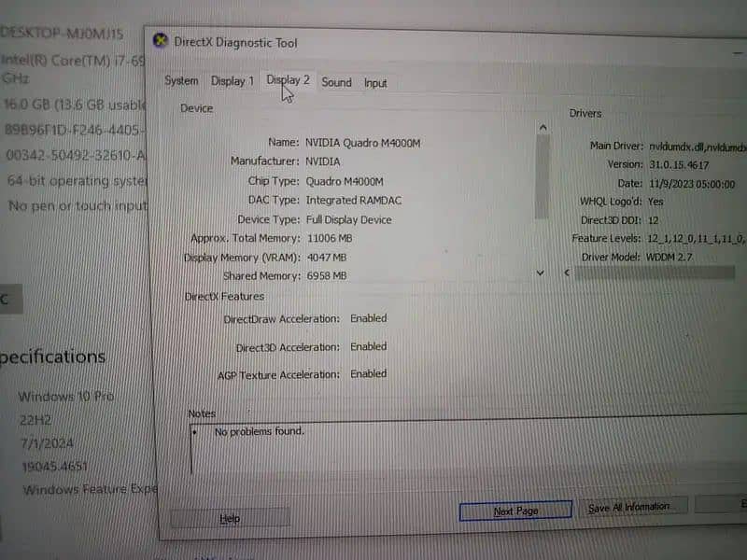Open the Display 1 tab
This screenshot has height=560, width=747.
232,81
